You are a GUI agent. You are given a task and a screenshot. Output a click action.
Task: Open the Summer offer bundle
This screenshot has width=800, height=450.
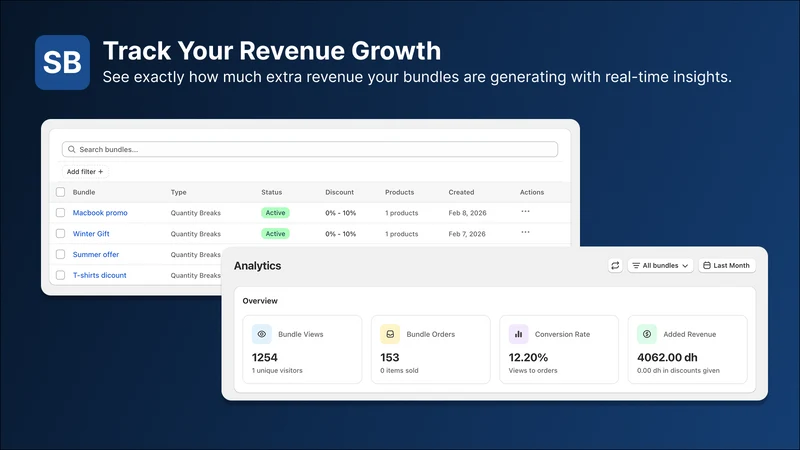(x=95, y=254)
